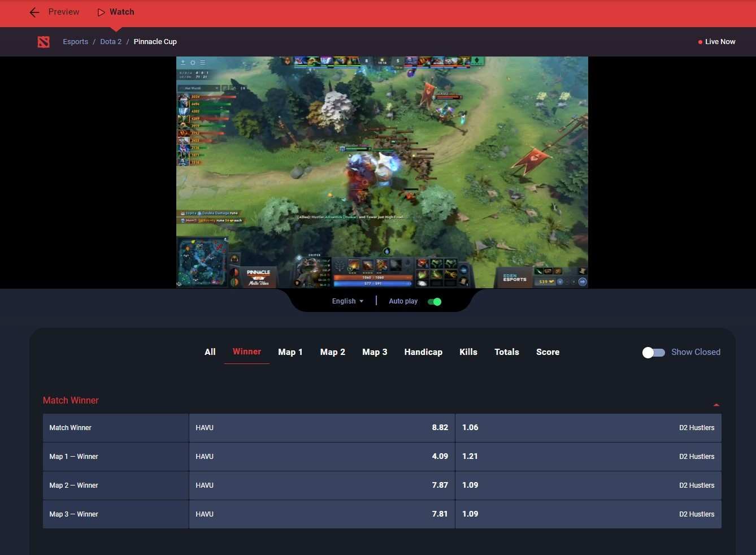This screenshot has width=756, height=555.
Task: Click the Map 3 — Winner label
Action: [73, 514]
